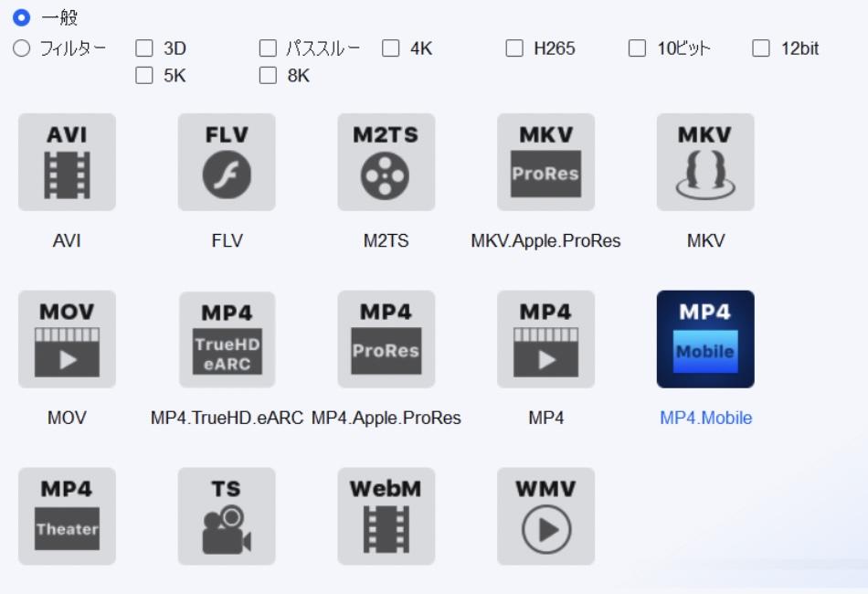Select the WMV format icon
868x594 pixels.
point(545,516)
